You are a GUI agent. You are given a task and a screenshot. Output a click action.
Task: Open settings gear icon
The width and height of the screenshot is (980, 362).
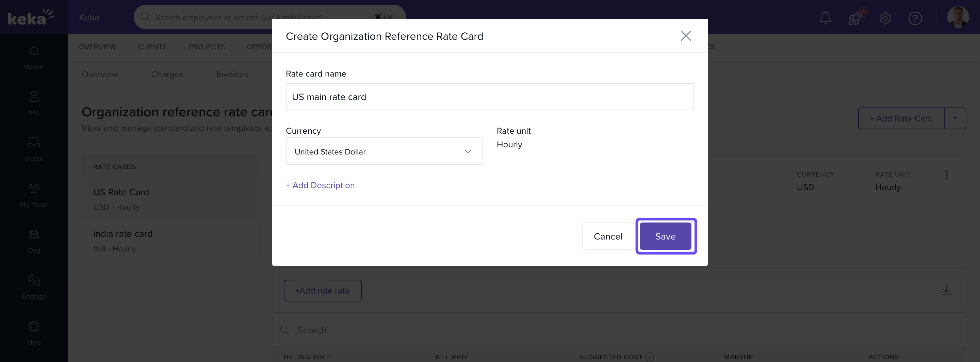click(x=885, y=18)
